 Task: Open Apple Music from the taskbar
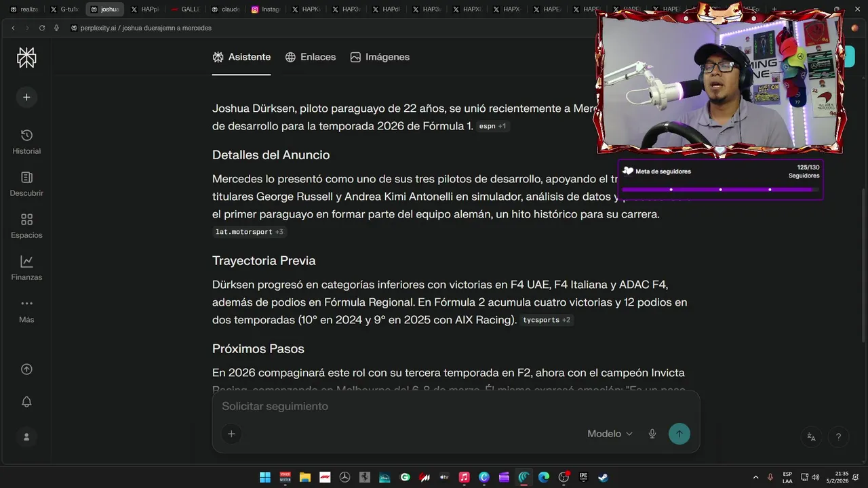(464, 477)
